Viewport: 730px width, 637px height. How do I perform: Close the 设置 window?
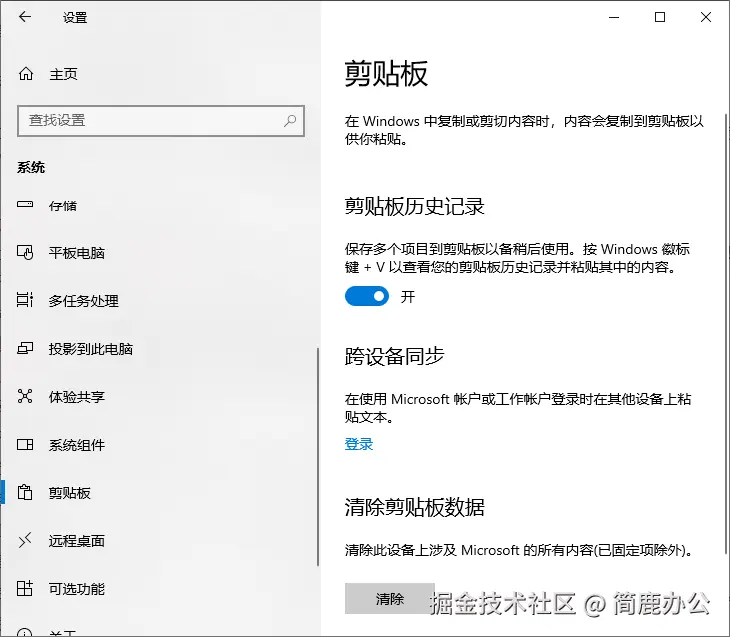click(x=706, y=18)
